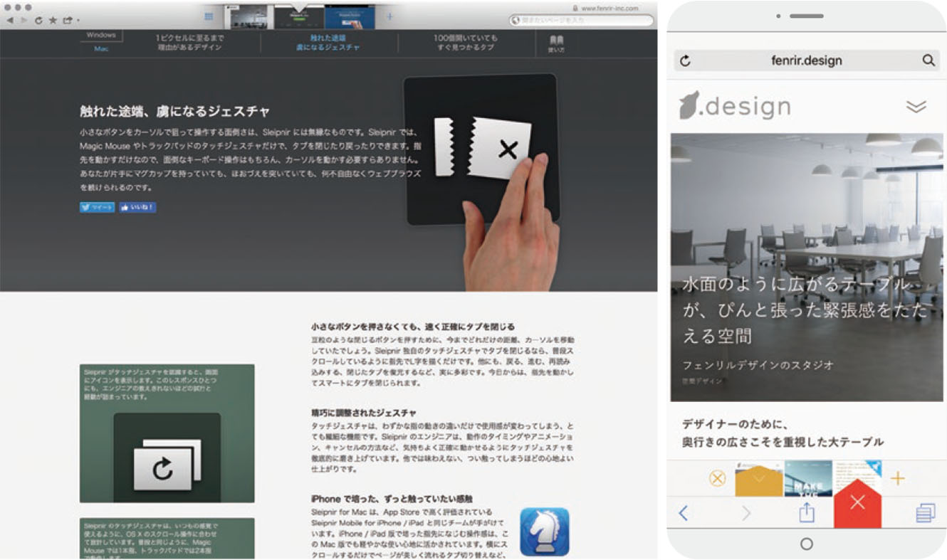This screenshot has width=947, height=560.
Task: Click the lock icon beside www.fenrir-inc.com
Action: [x=575, y=8]
